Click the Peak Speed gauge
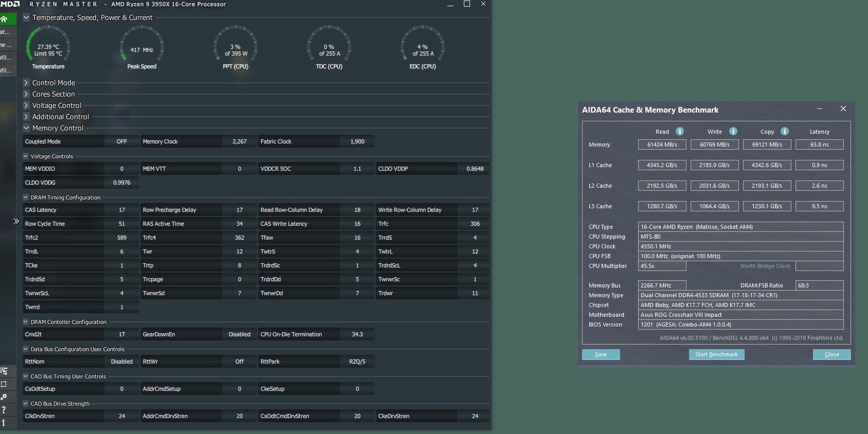Viewport: 868px width, 434px height. pos(142,47)
